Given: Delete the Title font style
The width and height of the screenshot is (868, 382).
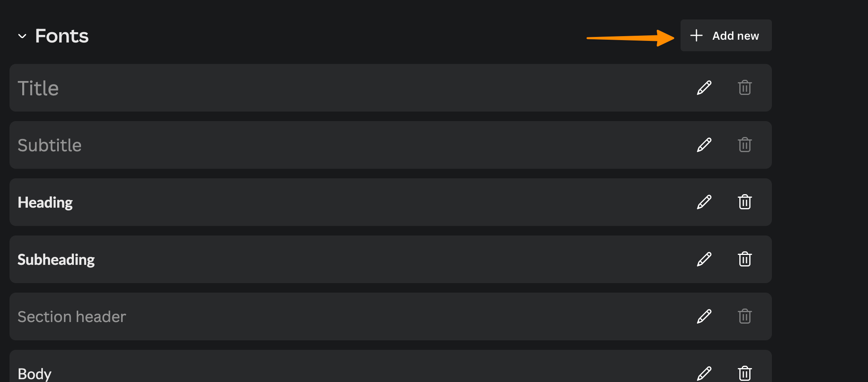Looking at the screenshot, I should pos(745,88).
